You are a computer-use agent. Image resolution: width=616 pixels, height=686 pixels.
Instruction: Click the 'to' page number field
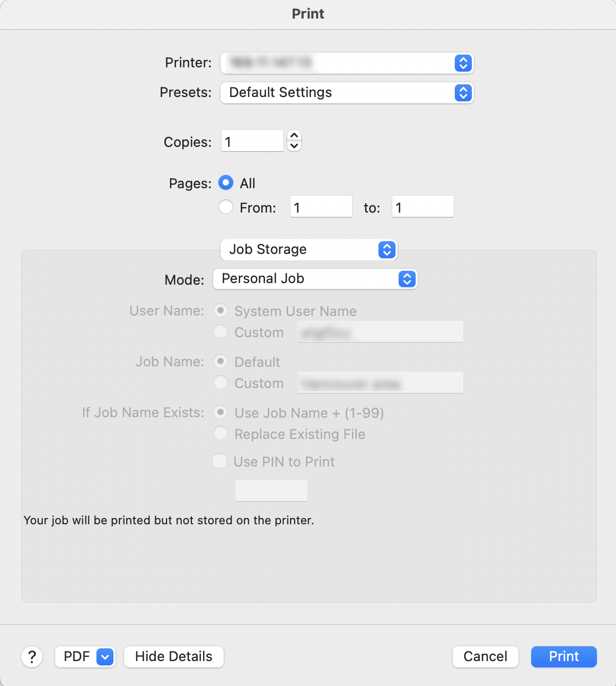pos(423,207)
